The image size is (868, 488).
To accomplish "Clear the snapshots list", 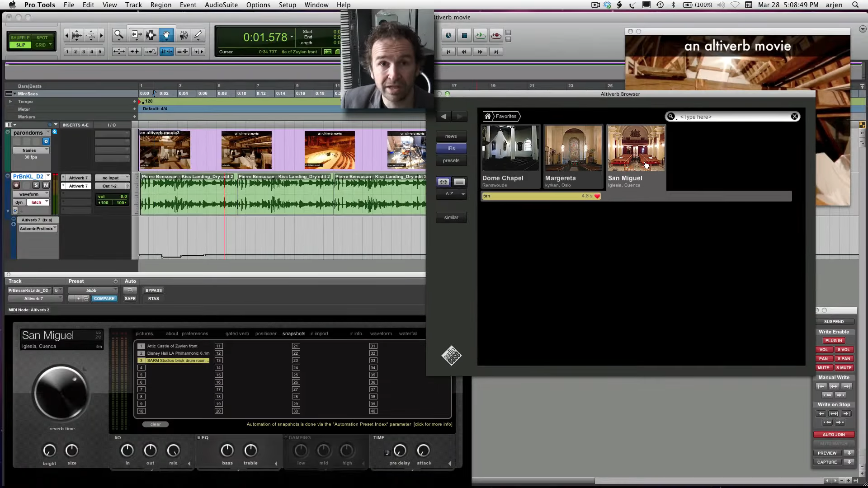I will [156, 424].
